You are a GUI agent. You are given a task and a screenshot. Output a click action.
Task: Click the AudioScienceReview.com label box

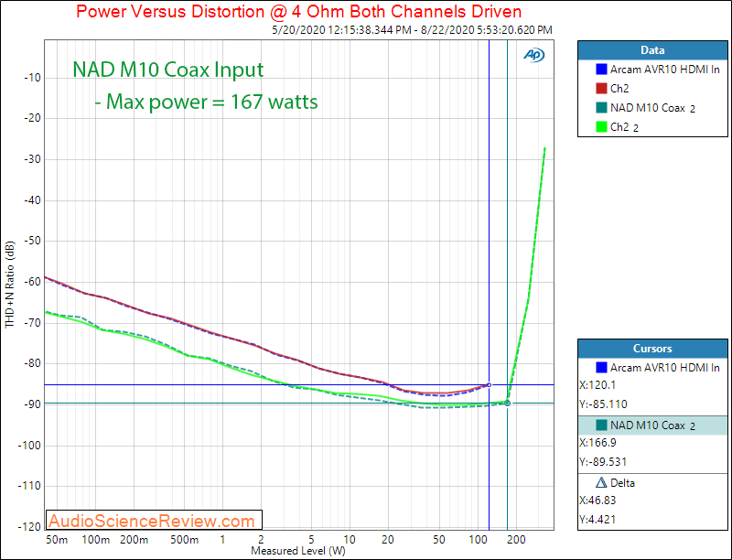(x=154, y=520)
